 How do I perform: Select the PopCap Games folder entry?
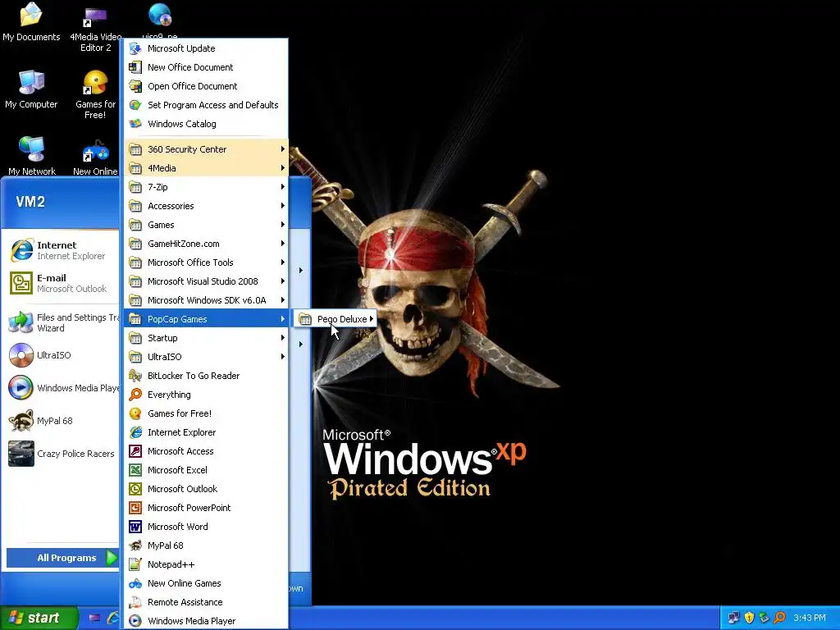pyautogui.click(x=206, y=319)
